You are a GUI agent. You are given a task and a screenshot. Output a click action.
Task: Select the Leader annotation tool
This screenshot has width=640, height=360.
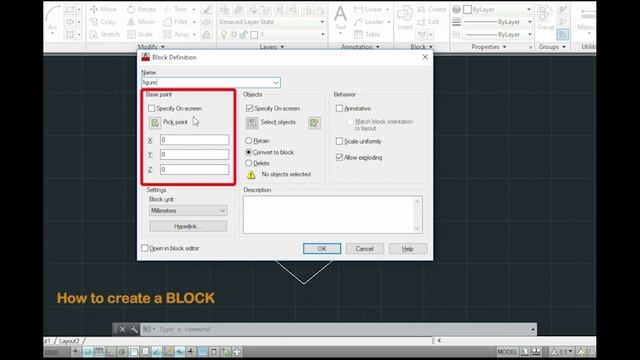click(369, 22)
